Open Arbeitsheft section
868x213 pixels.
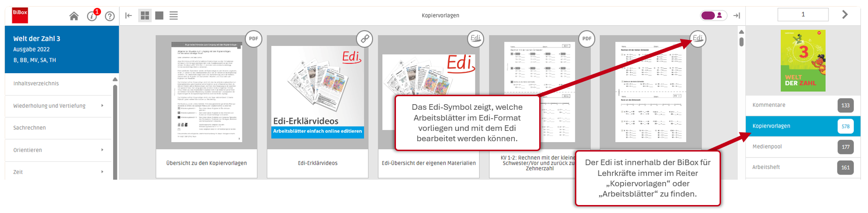pyautogui.click(x=803, y=167)
